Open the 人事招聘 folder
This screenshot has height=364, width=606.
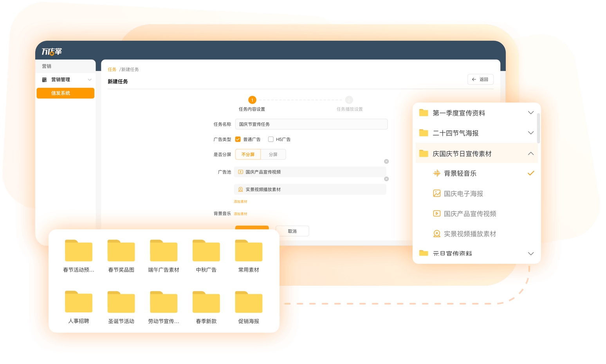79,302
